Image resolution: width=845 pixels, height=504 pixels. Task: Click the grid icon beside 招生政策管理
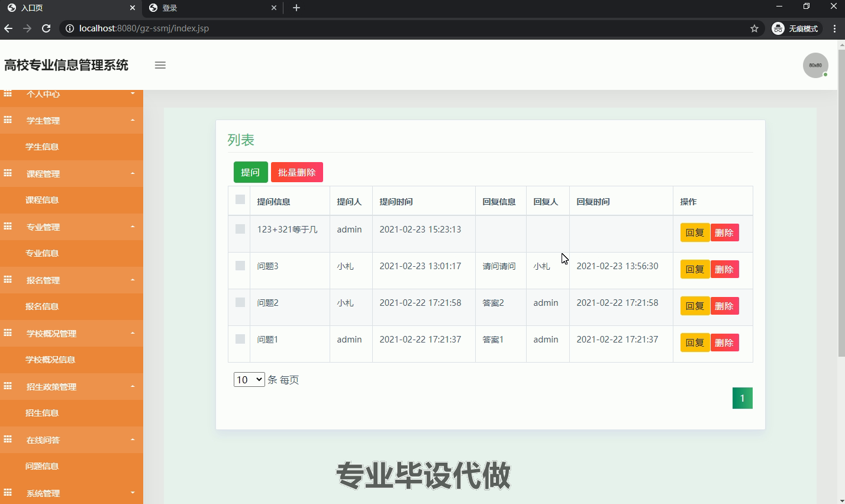(x=8, y=386)
